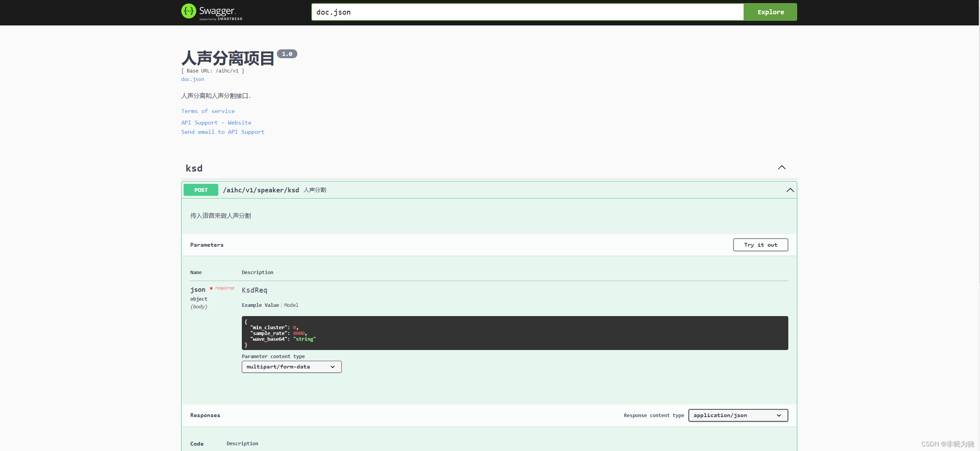This screenshot has width=980, height=451.
Task: Open the Terms of service link
Action: [x=208, y=111]
